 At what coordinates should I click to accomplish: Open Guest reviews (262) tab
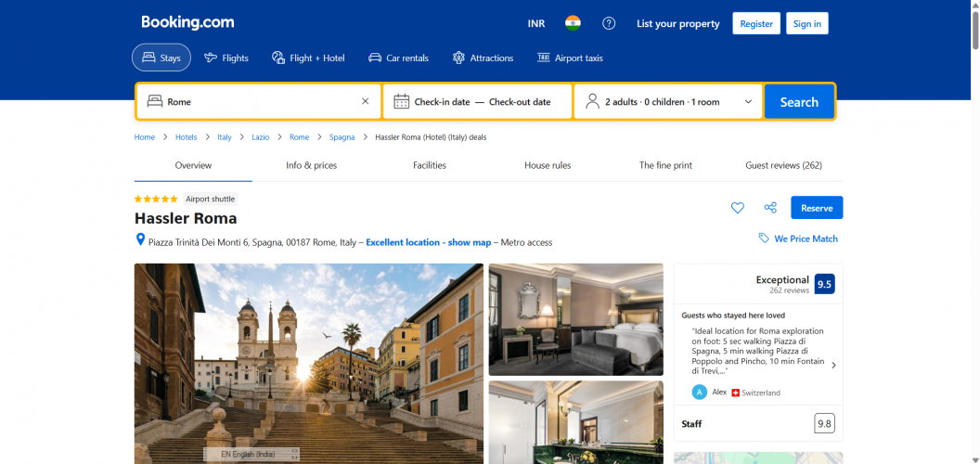tap(784, 166)
